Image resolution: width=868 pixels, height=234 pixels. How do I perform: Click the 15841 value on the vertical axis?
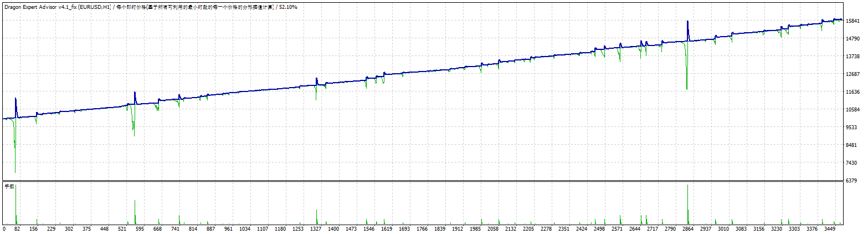(x=852, y=21)
